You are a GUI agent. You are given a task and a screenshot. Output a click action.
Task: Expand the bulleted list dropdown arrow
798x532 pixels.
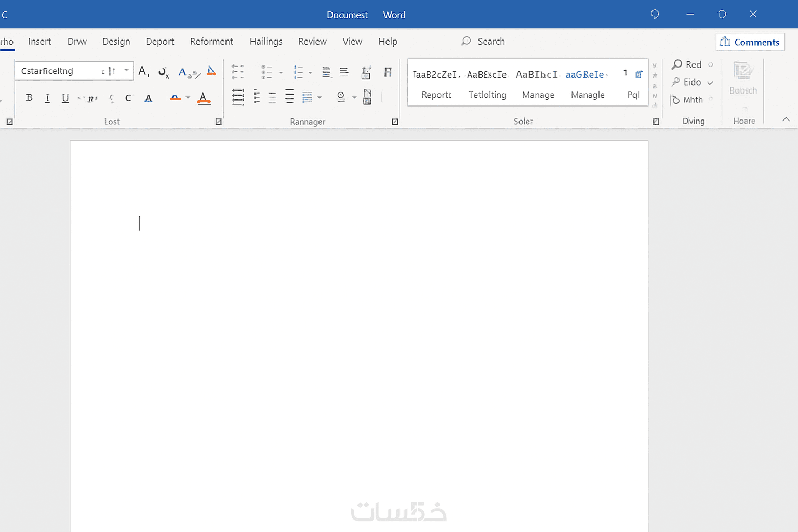point(281,73)
